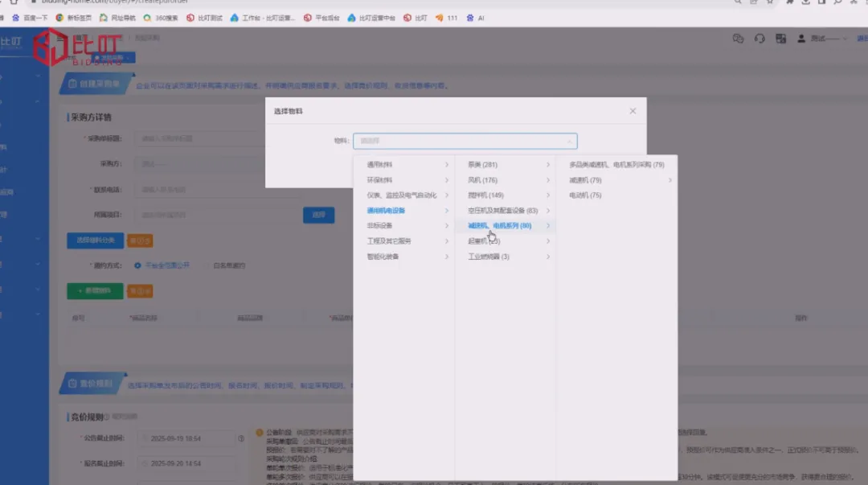
Task: Click the 联系电话 input field
Action: pyautogui.click(x=218, y=190)
